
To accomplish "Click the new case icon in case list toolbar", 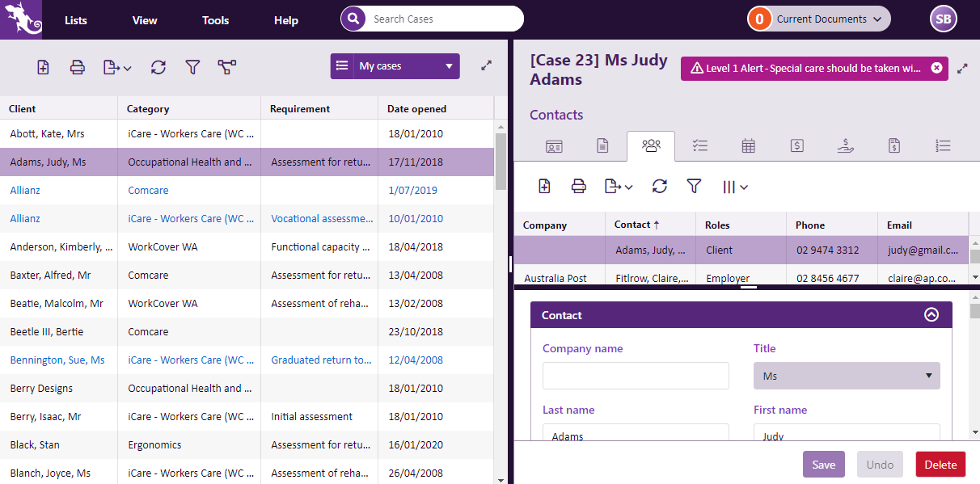I will coord(44,68).
